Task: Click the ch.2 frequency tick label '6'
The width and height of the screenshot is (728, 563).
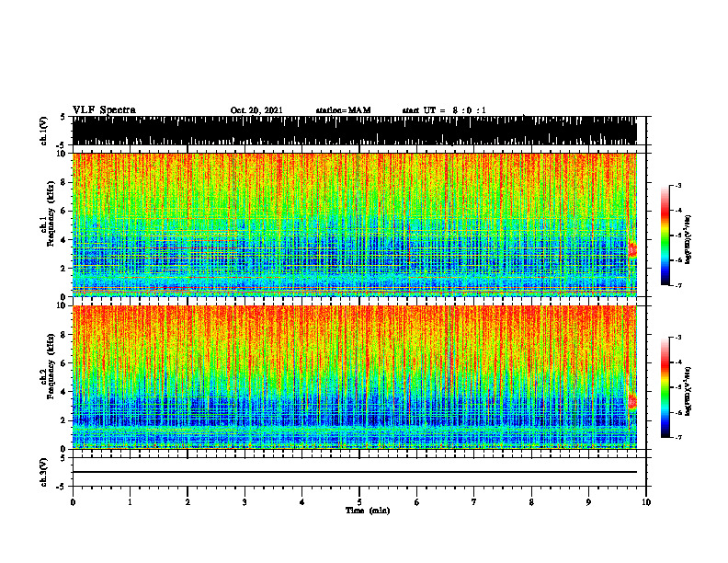Action: 64,363
